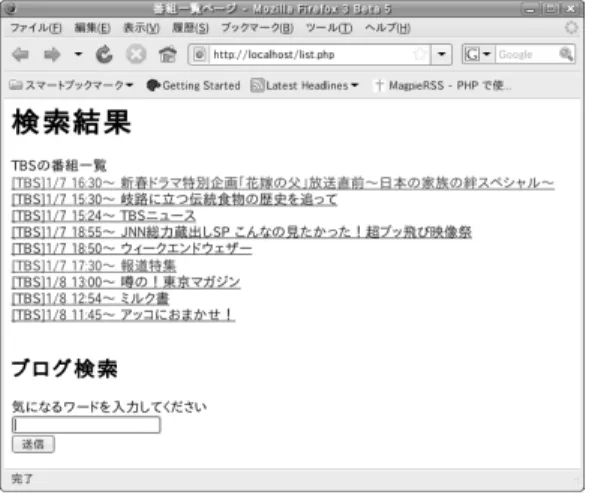Click the 検索結果 page heading
592x498 pixels.
tap(71, 122)
